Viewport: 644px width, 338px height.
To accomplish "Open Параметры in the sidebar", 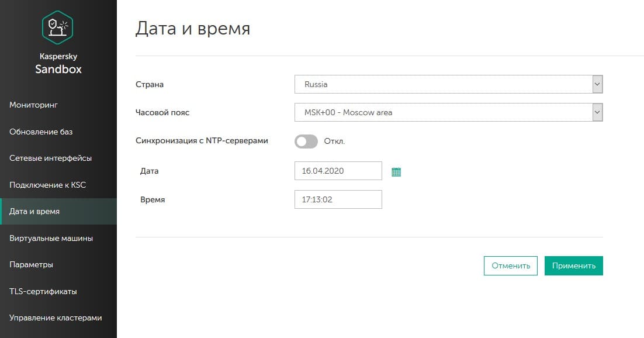I will click(32, 264).
